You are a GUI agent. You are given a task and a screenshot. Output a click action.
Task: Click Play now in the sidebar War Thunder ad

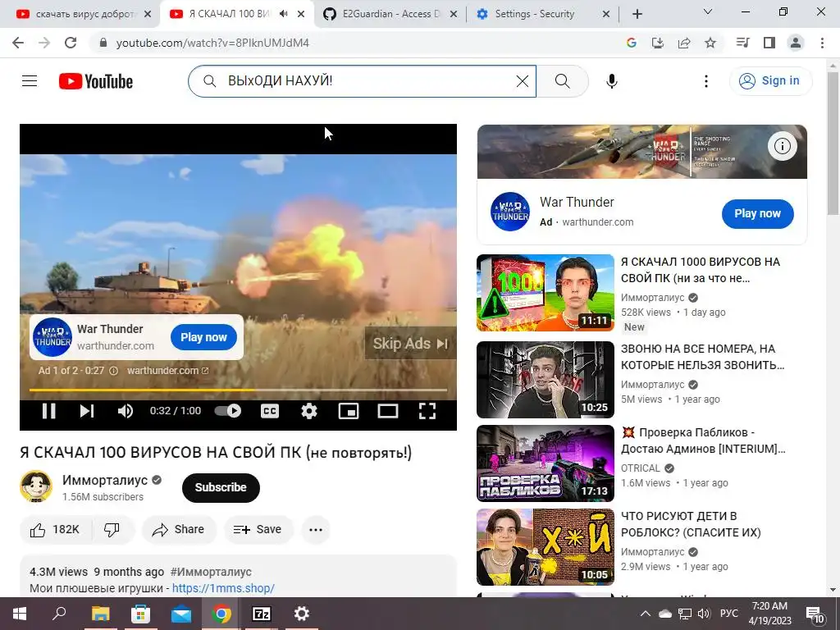click(757, 214)
